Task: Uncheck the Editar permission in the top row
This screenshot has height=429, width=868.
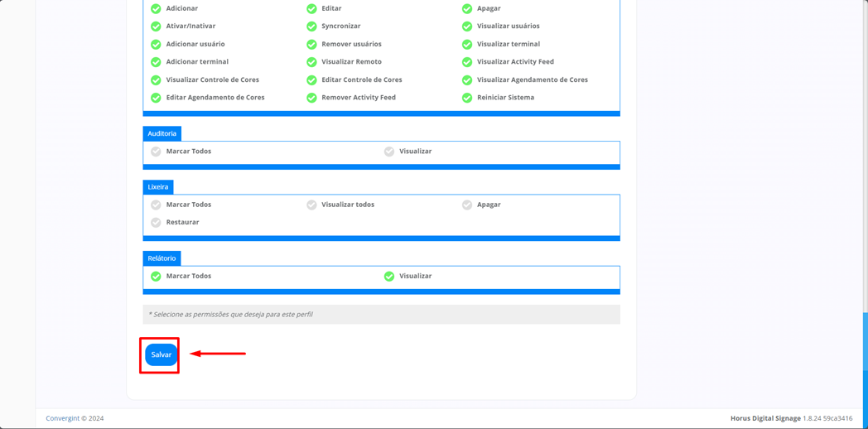Action: 311,8
